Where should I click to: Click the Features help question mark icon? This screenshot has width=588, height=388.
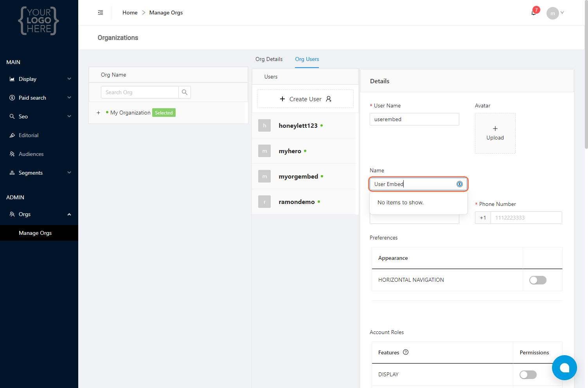click(x=406, y=352)
